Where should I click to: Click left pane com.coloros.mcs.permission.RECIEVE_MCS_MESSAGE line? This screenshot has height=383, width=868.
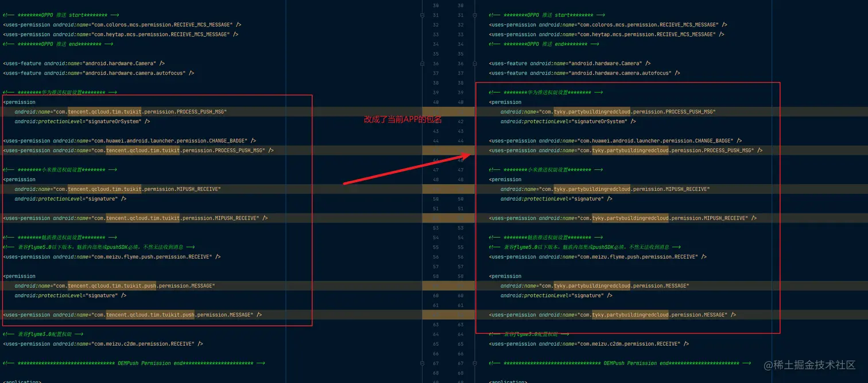122,25
